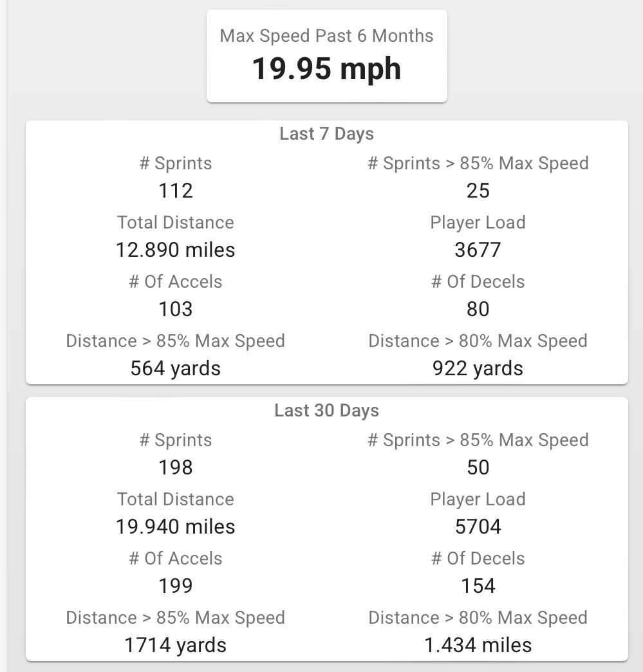Click the 19.940 miles total distance
This screenshot has width=643, height=672.
[176, 527]
